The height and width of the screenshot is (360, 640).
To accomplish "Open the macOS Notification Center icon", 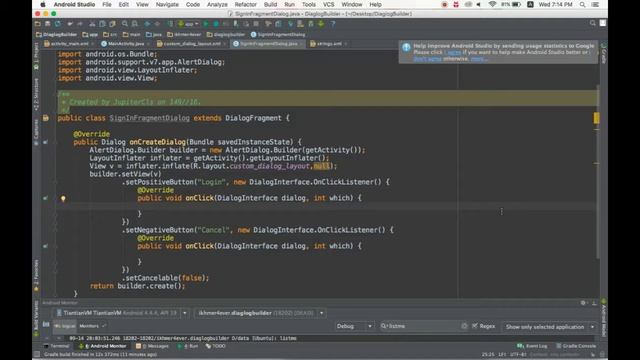I will pos(596,4).
